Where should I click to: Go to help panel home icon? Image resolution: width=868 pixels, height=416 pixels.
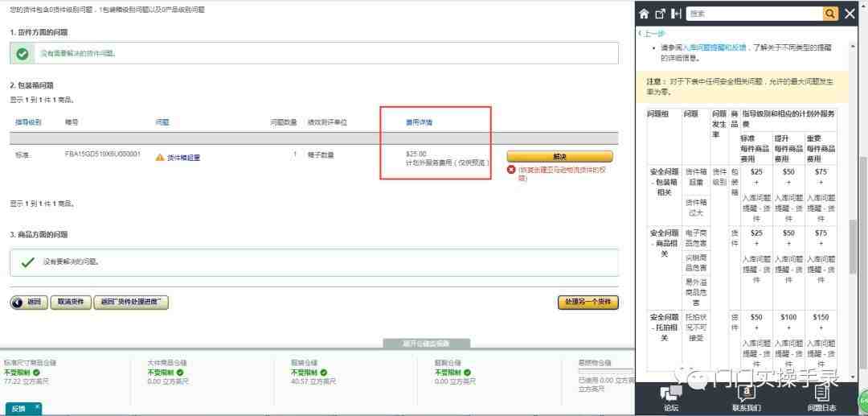[x=644, y=14]
